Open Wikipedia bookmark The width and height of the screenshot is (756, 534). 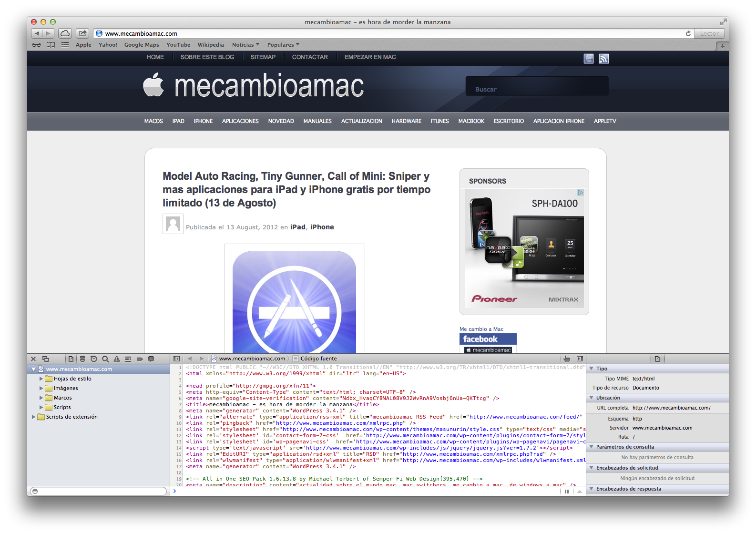click(211, 45)
